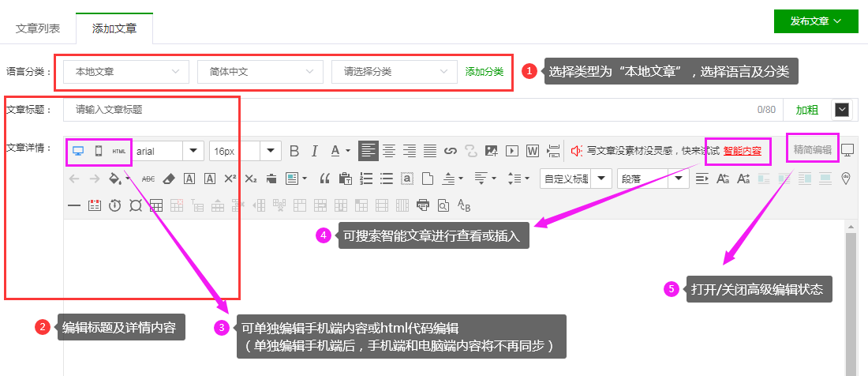The image size is (868, 376).
Task: Click 加粗 bold title button
Action: tap(807, 110)
